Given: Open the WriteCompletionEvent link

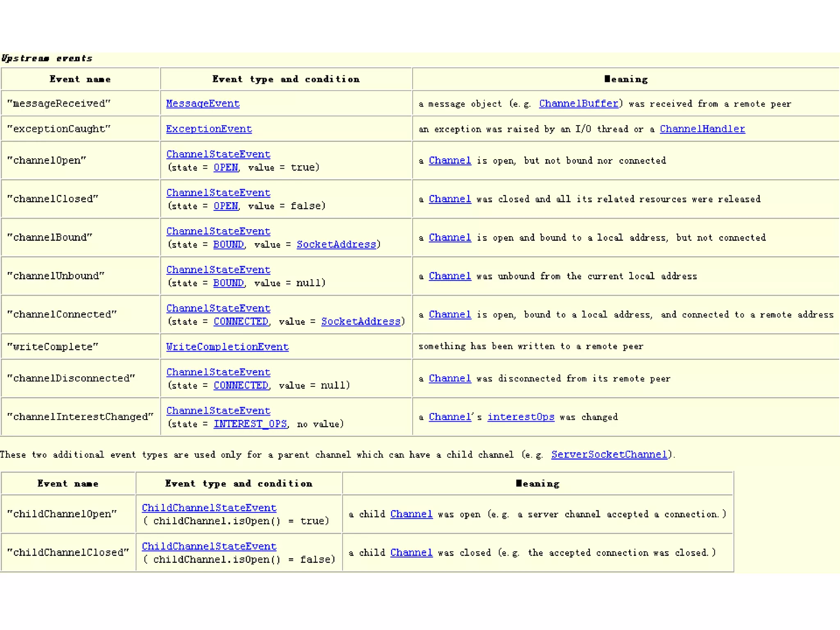Looking at the screenshot, I should [x=227, y=347].
